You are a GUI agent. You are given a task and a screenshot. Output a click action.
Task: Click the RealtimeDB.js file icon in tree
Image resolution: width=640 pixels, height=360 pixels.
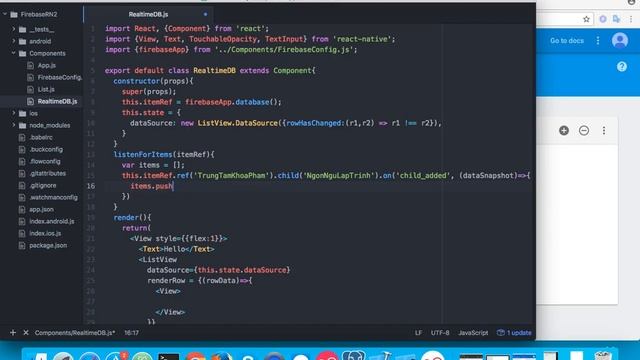30,101
